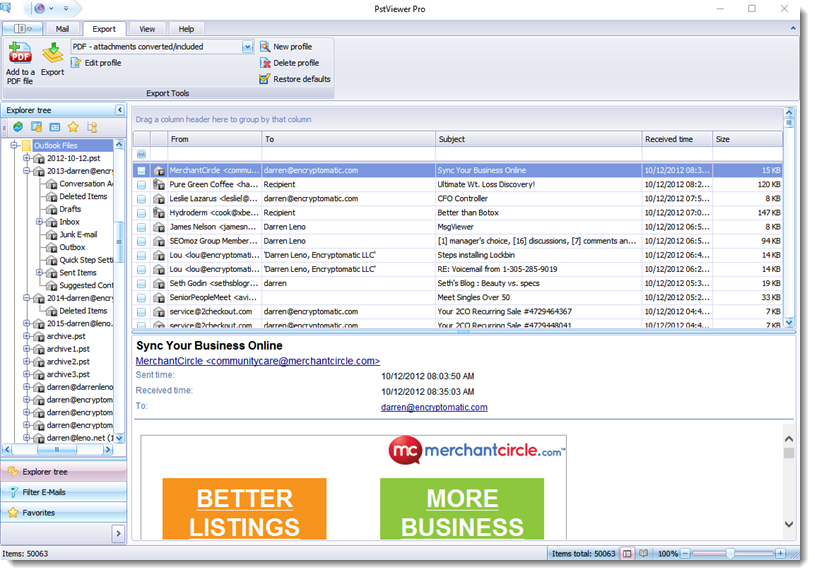This screenshot has height=575, width=815.
Task: Click the Outlook Files yellow folder icon
Action: (27, 146)
